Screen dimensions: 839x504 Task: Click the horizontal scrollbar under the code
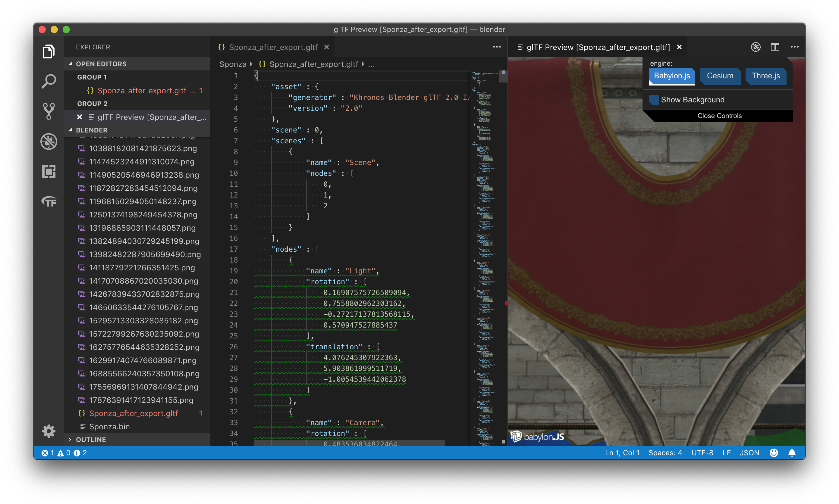point(349,443)
